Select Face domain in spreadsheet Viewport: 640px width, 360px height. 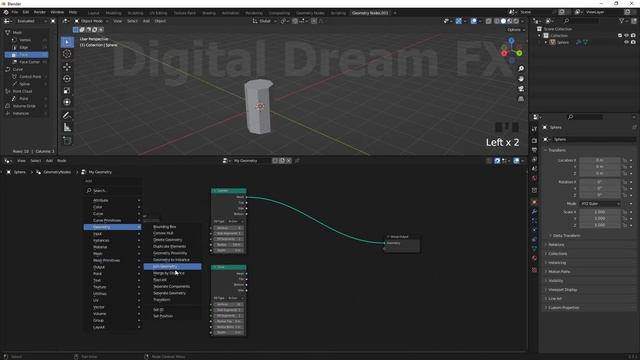26,55
